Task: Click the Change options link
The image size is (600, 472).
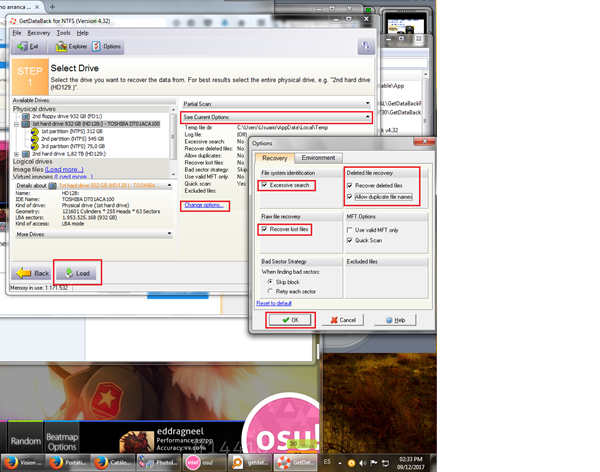Action: [x=204, y=205]
